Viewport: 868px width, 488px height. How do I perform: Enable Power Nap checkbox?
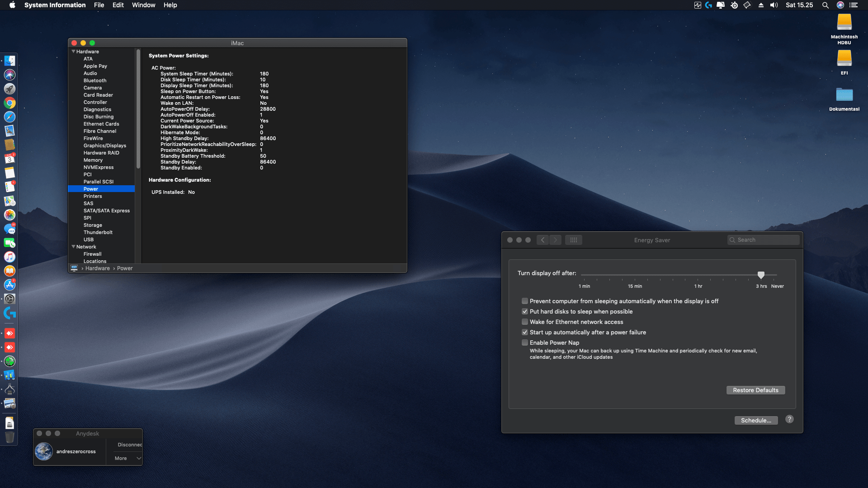525,343
